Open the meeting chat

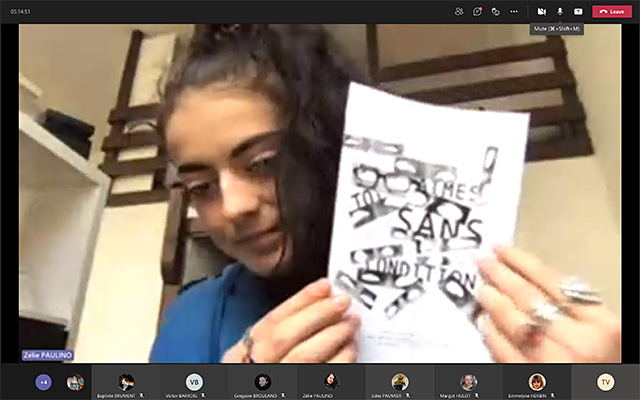coord(477,11)
